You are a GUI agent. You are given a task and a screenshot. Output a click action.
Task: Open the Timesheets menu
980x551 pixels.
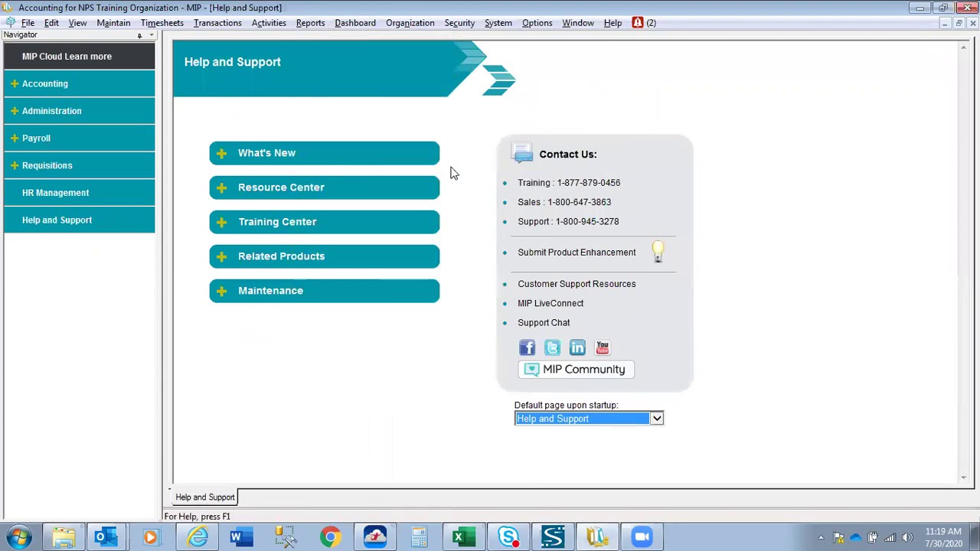[162, 23]
